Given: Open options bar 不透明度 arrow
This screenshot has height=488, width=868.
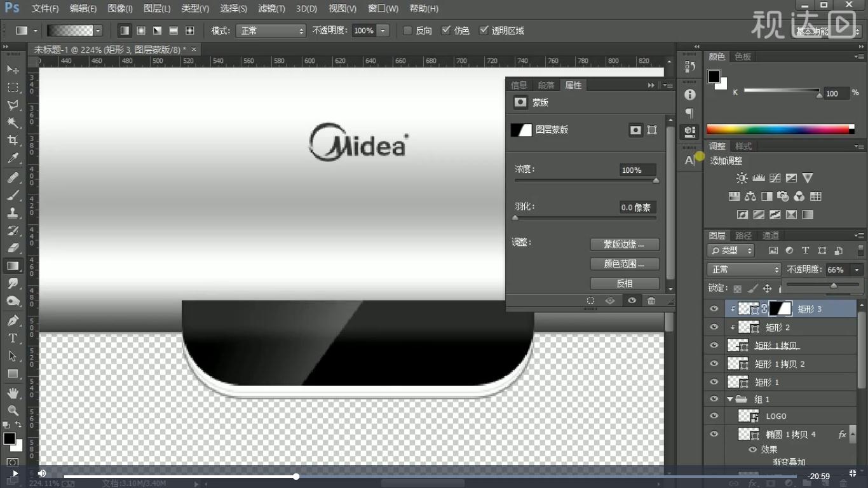Looking at the screenshot, I should pyautogui.click(x=383, y=30).
